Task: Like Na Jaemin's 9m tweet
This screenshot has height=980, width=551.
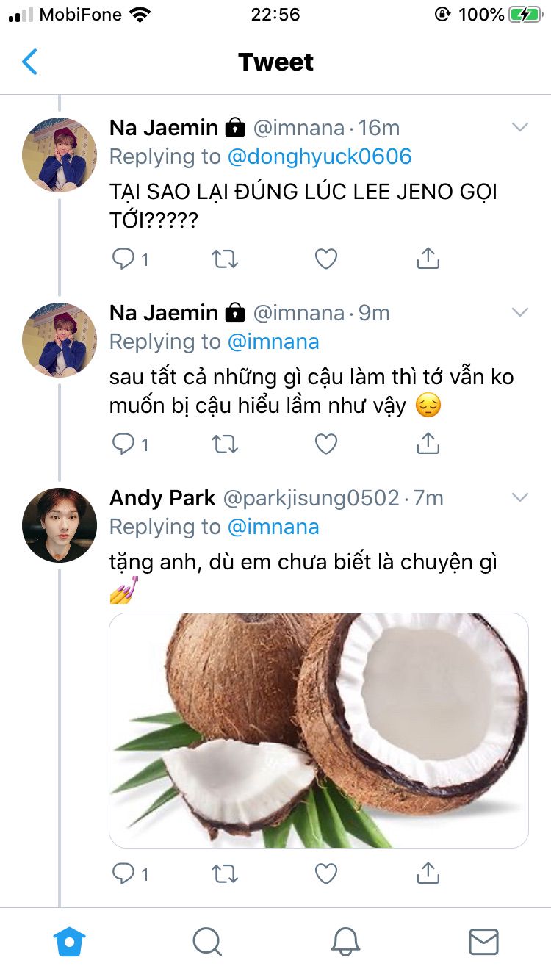Action: [325, 444]
